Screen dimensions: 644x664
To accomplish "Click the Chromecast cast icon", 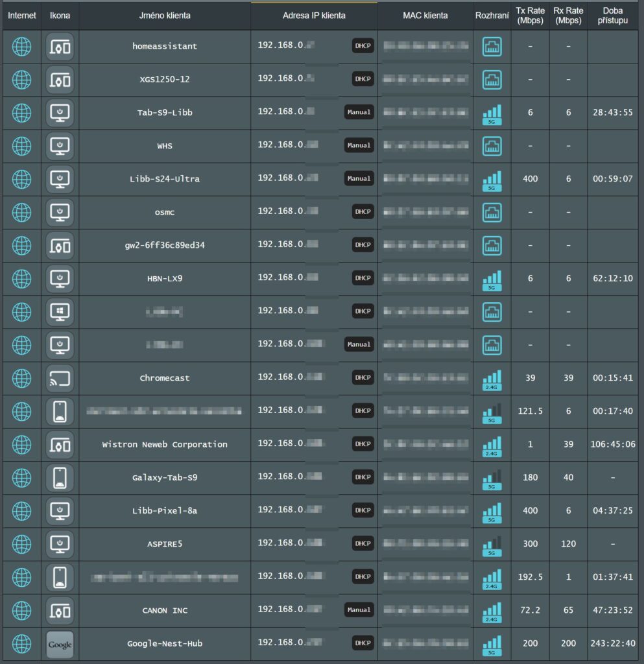I will tap(60, 378).
